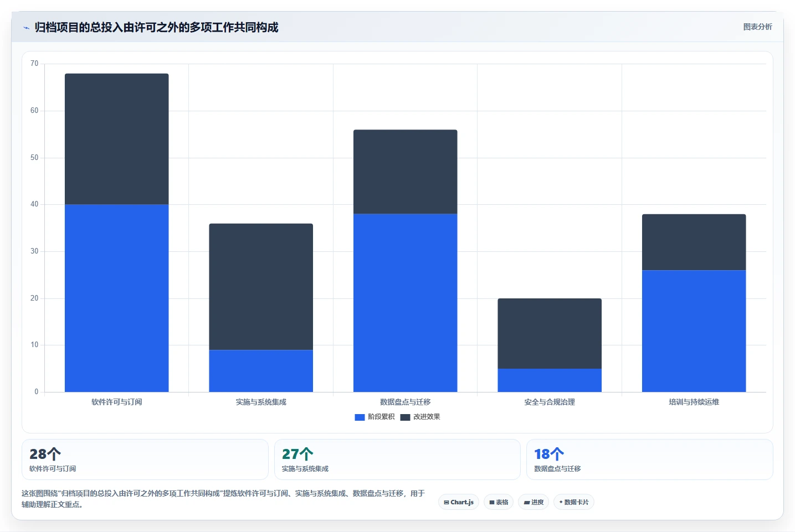Click blue 阶段累积 bar for 实施与系统集成

click(x=261, y=371)
